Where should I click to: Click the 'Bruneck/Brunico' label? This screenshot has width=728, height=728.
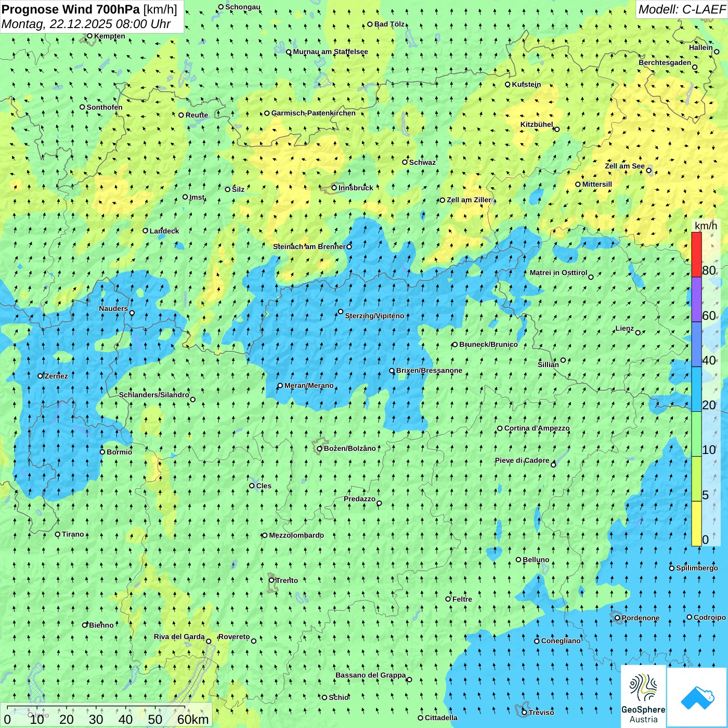tap(488, 344)
